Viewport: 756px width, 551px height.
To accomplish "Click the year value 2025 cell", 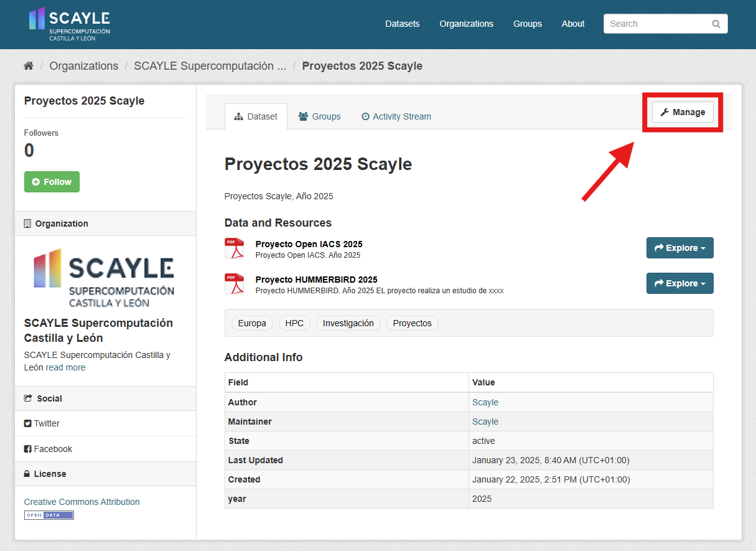I will [591, 499].
